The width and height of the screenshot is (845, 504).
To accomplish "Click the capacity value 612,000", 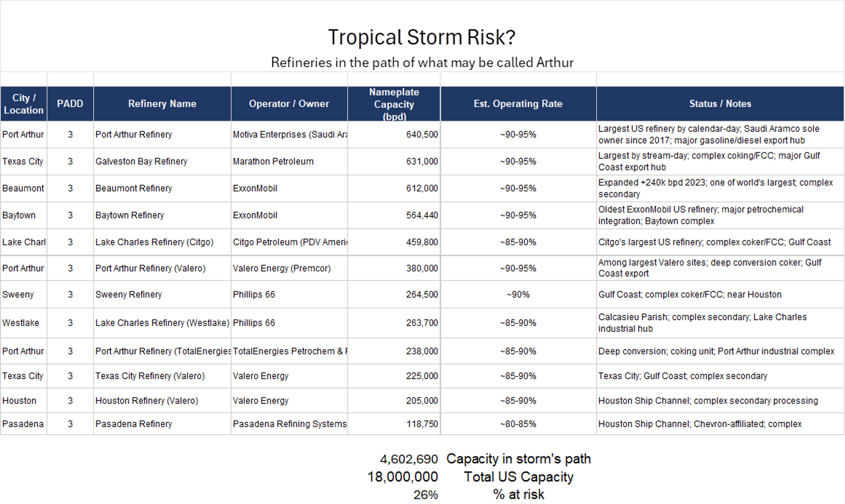I will tap(394, 188).
